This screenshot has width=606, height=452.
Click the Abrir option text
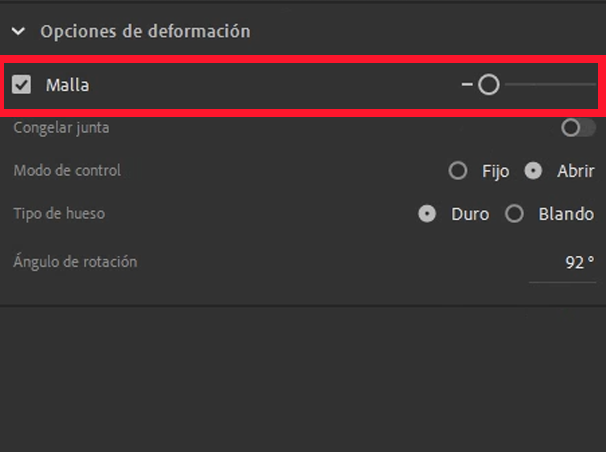pos(575,171)
